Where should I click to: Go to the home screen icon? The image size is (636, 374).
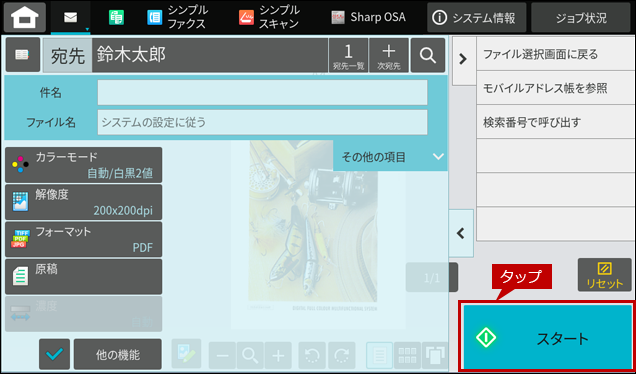[x=25, y=17]
